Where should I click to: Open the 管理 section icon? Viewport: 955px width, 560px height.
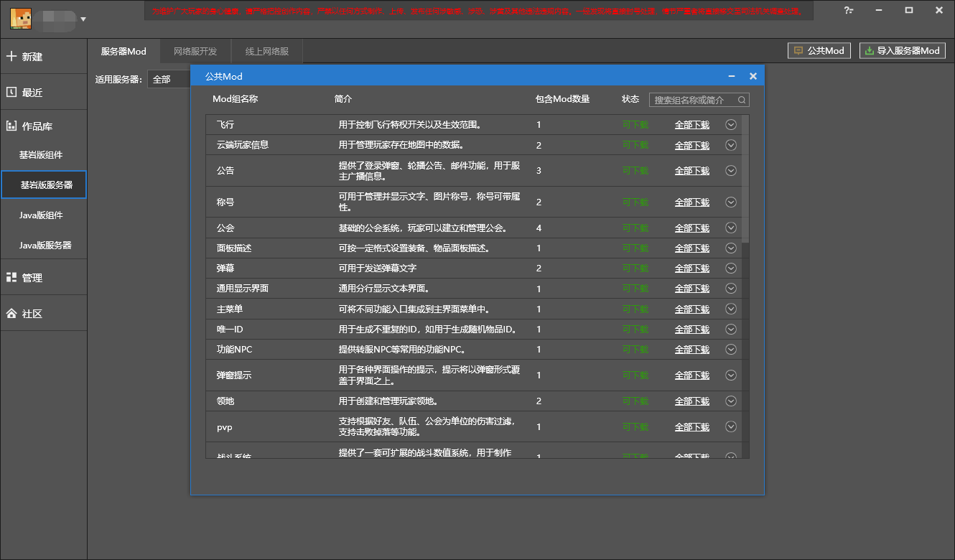coord(11,277)
